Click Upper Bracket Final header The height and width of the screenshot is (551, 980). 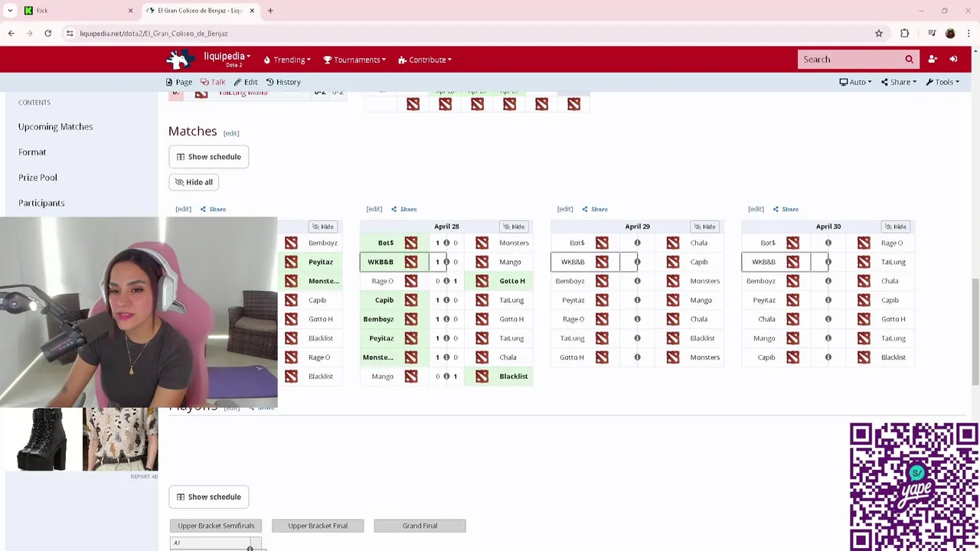click(318, 526)
